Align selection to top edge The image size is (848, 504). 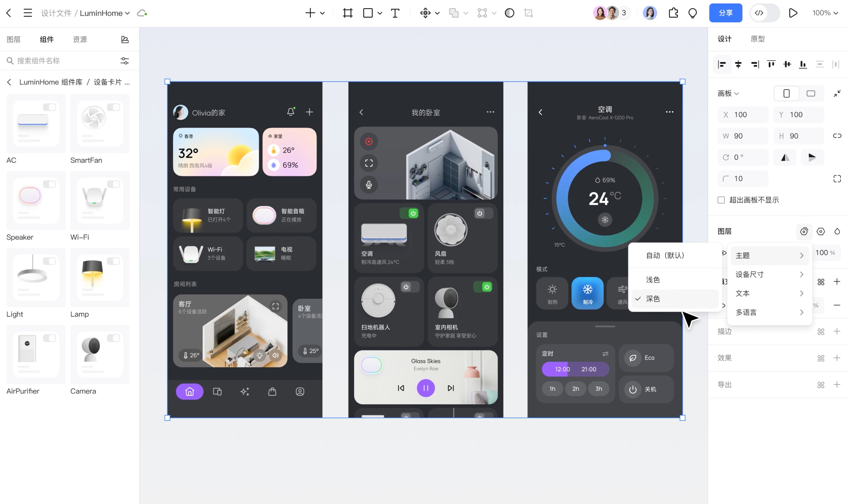[x=771, y=64]
